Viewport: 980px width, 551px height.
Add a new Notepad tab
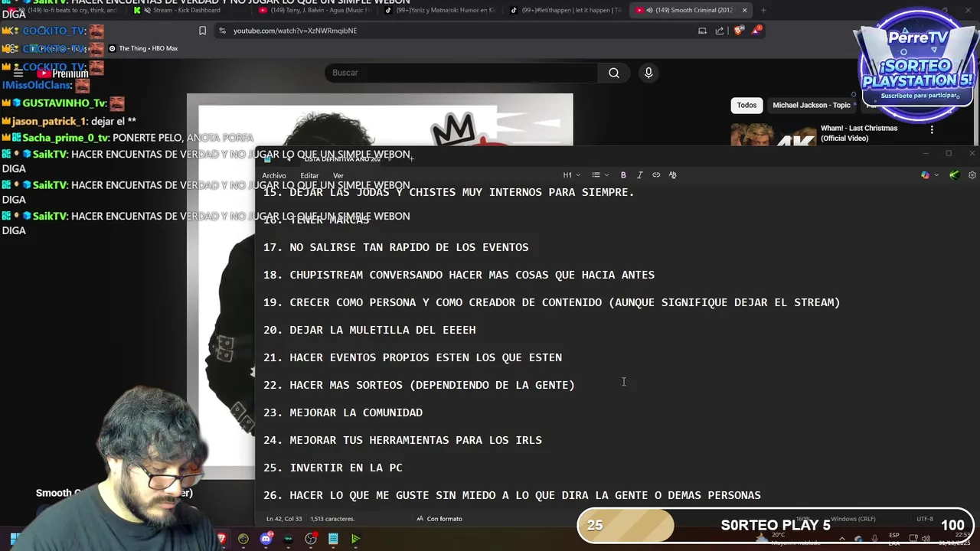(411, 158)
